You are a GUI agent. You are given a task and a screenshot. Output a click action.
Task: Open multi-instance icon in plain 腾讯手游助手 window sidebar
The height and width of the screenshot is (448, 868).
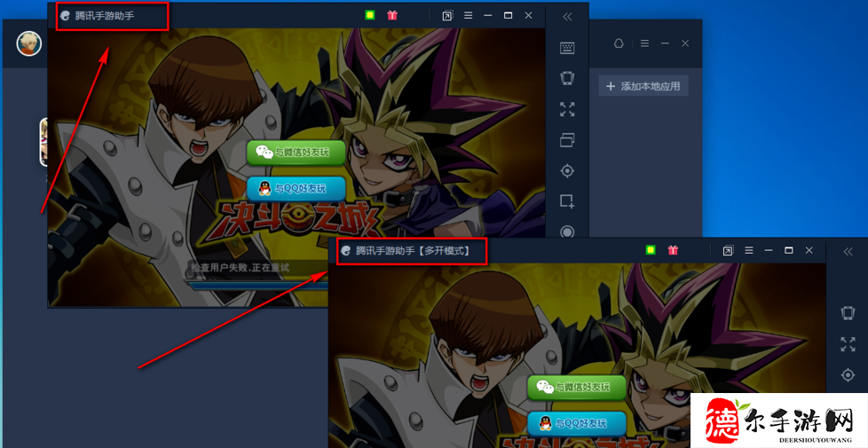(x=567, y=140)
